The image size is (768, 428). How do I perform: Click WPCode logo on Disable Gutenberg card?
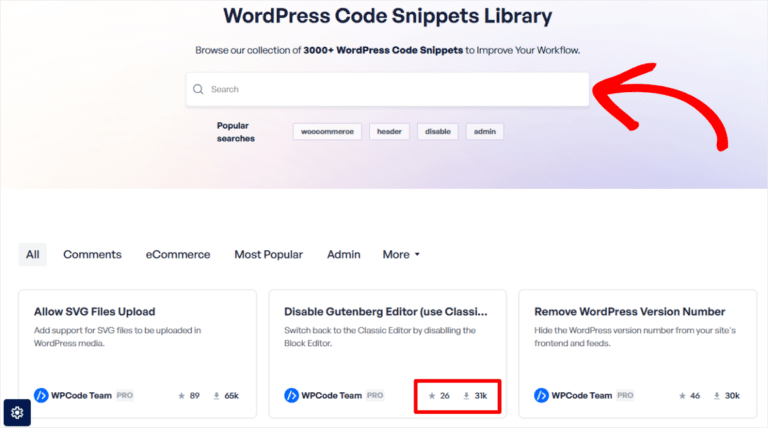coord(291,395)
